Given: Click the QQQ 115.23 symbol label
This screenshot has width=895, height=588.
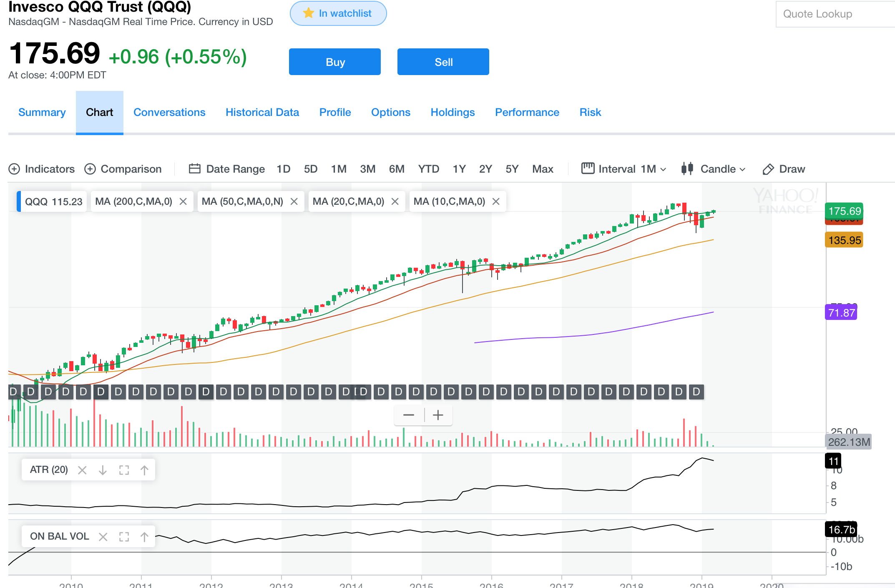Looking at the screenshot, I should click(x=54, y=201).
